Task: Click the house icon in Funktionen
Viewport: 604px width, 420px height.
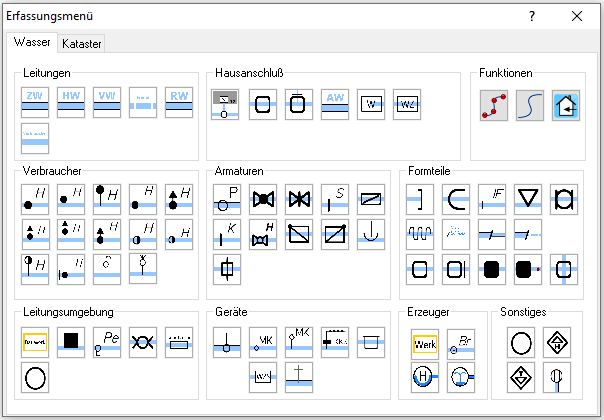Action: (x=566, y=104)
